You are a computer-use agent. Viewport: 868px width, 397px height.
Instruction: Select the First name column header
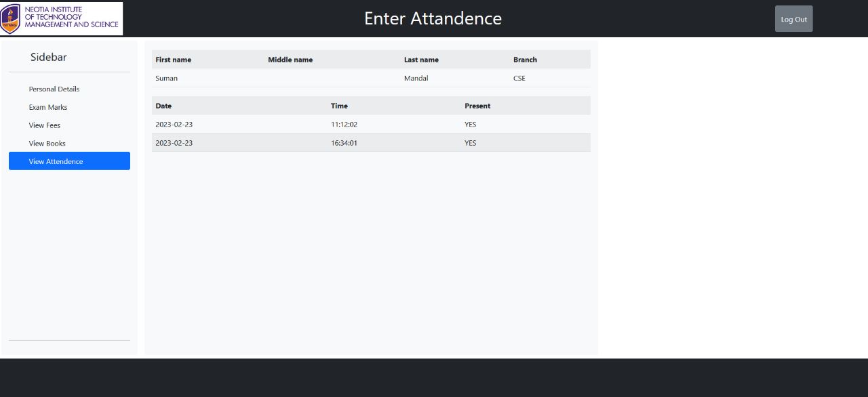[174, 60]
